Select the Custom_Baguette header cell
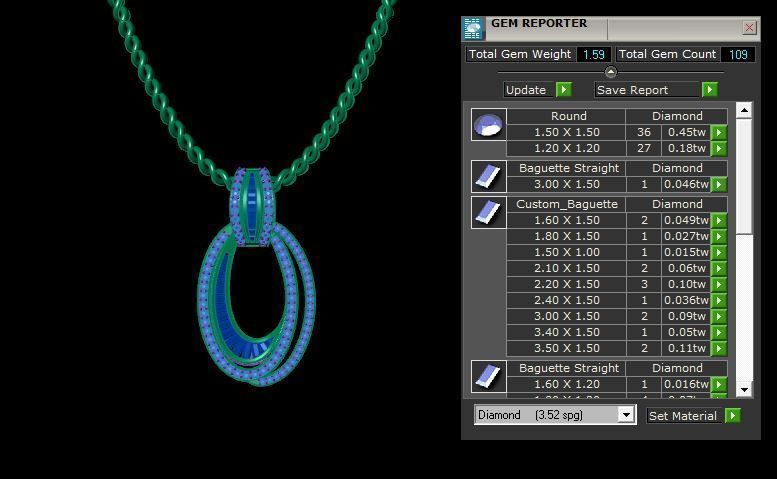777x479 pixels. (x=566, y=204)
